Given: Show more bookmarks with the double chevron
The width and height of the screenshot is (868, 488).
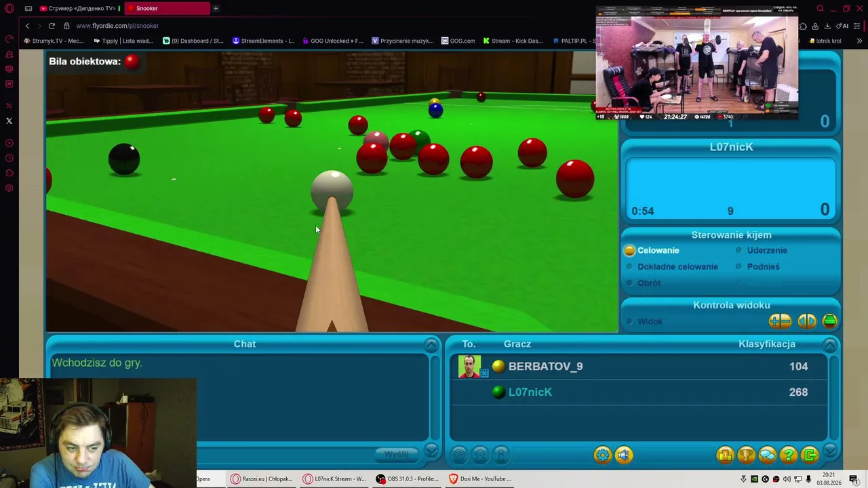Looking at the screenshot, I should tap(859, 41).
